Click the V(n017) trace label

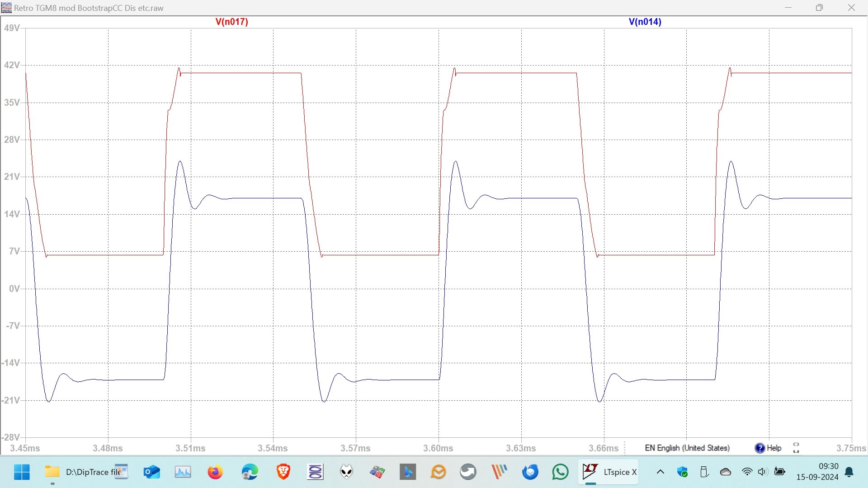pyautogui.click(x=231, y=22)
